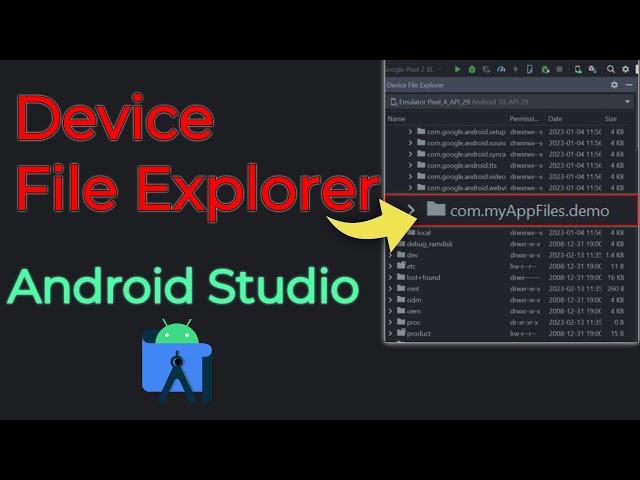Open Emulator Pixel_4_API_29 device dropdown
This screenshot has width=640, height=480.
[510, 102]
